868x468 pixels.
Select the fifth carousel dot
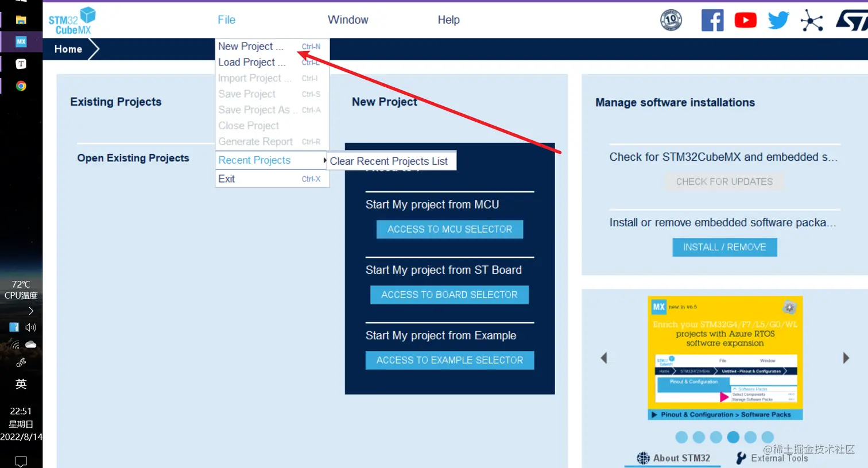750,437
